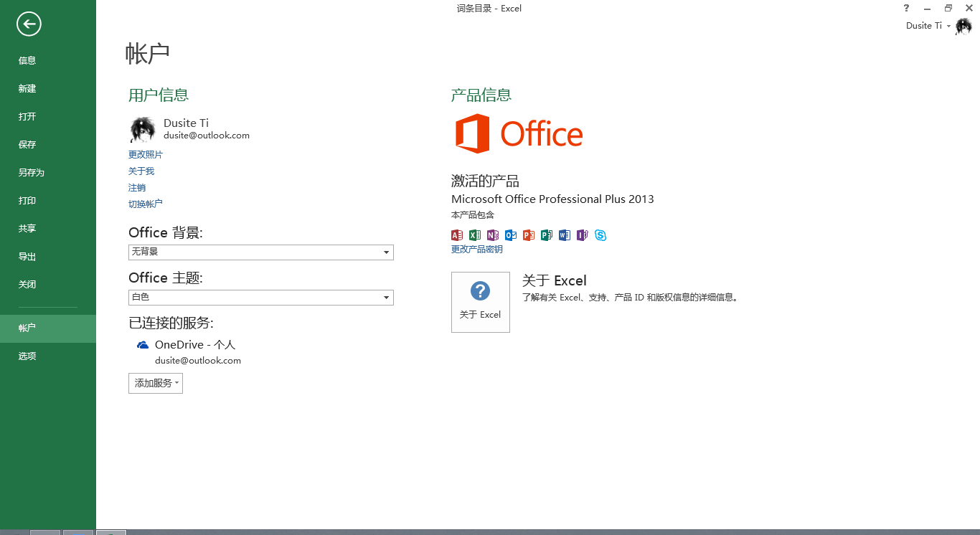This screenshot has height=535, width=980.
Task: Click the Publisher product icon
Action: [x=547, y=235]
